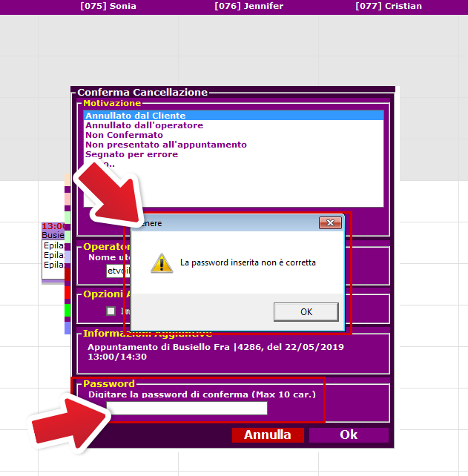Close the error dialog with X
The height and width of the screenshot is (476, 468).
330,223
